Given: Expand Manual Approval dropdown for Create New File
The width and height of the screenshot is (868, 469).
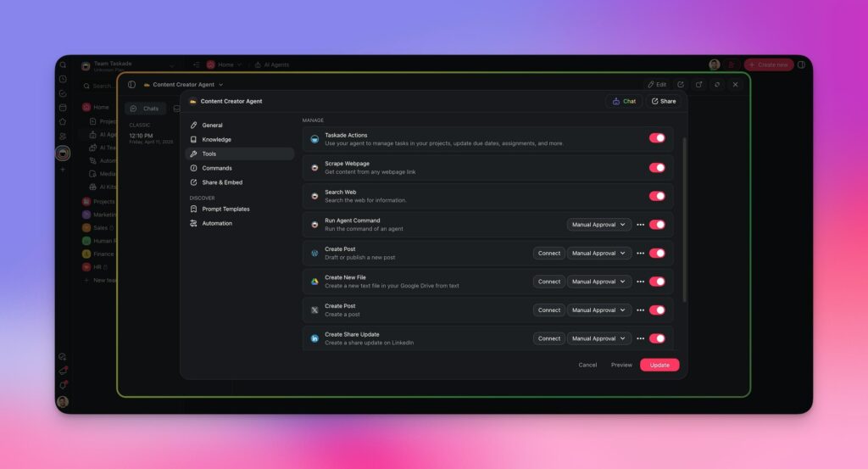Looking at the screenshot, I should click(x=599, y=282).
